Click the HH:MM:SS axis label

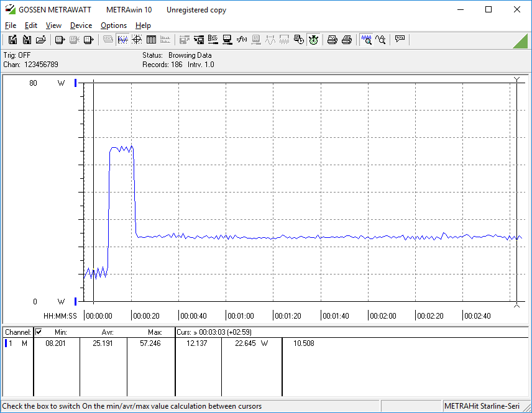tap(60, 316)
